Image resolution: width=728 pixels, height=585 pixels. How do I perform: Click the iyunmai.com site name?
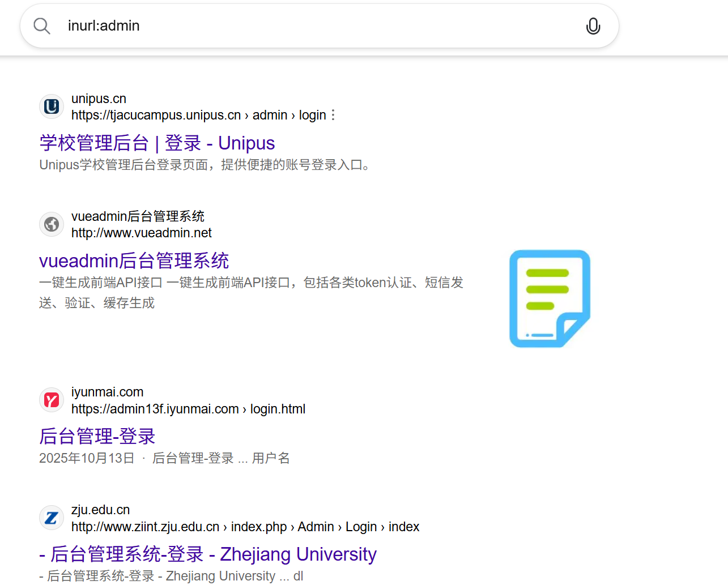107,392
